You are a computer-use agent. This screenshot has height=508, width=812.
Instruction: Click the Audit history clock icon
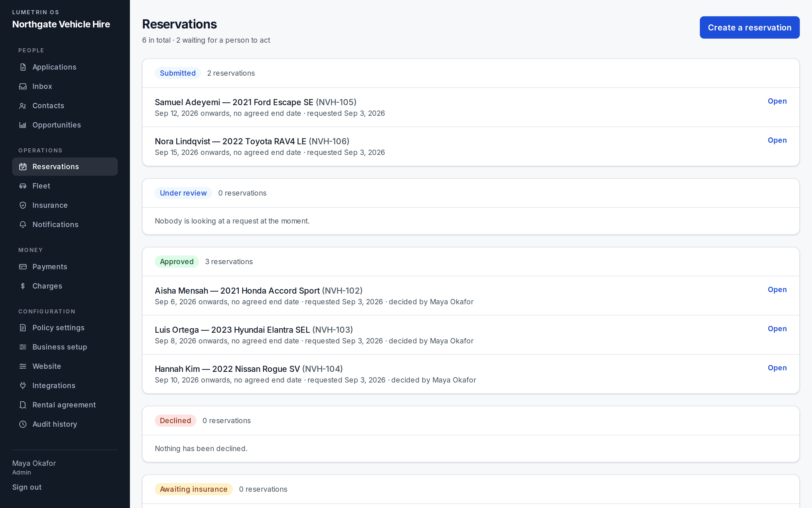coord(23,424)
